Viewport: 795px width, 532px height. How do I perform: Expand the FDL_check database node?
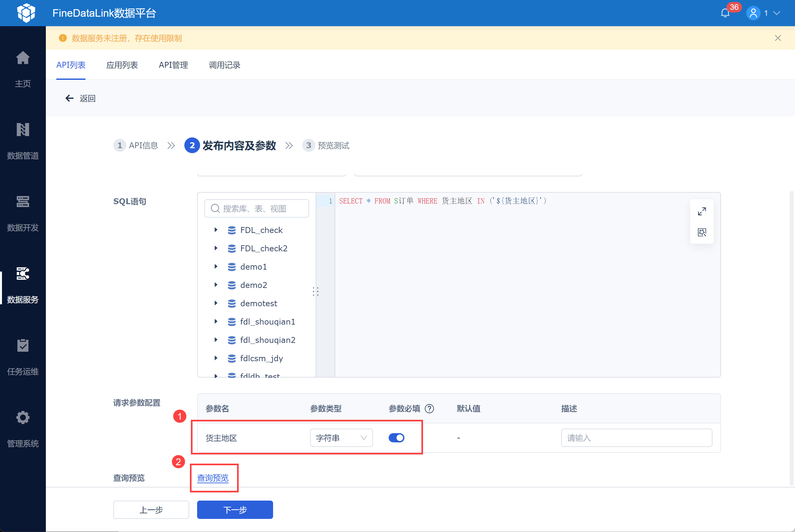tap(216, 230)
